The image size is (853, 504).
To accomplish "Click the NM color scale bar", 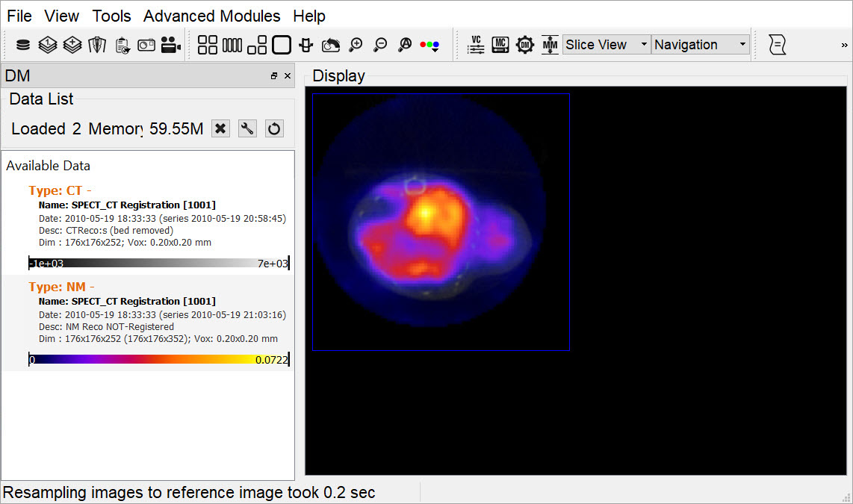I will click(x=158, y=360).
